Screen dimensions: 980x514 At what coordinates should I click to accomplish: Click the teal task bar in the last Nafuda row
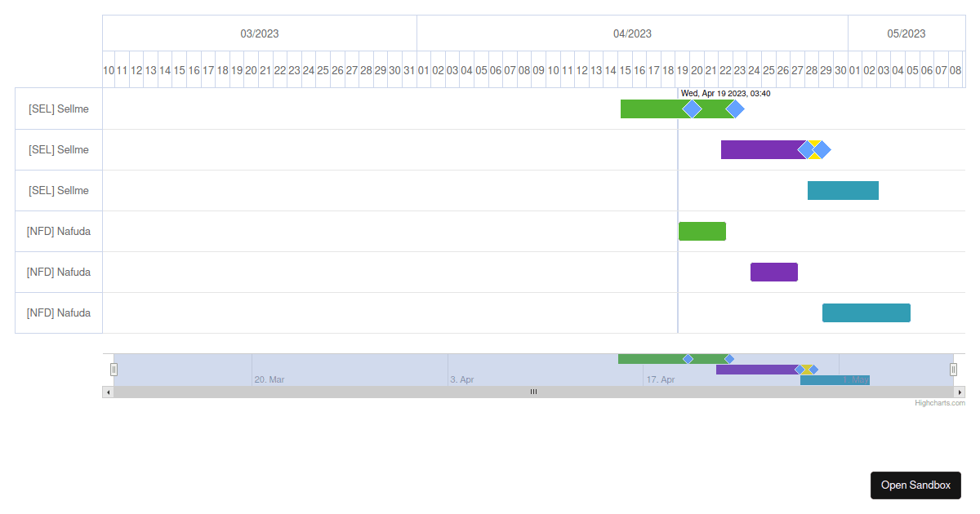866,312
